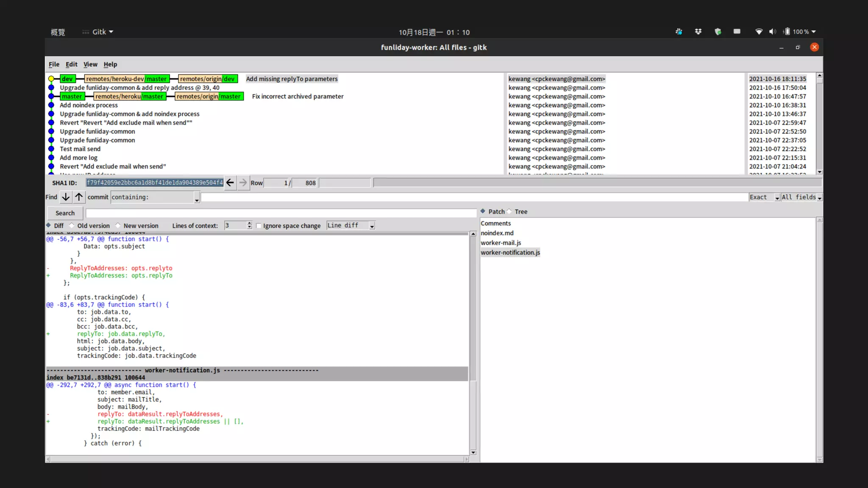
Task: Increase Lines of context with stepper up arrow
Action: 249,223
